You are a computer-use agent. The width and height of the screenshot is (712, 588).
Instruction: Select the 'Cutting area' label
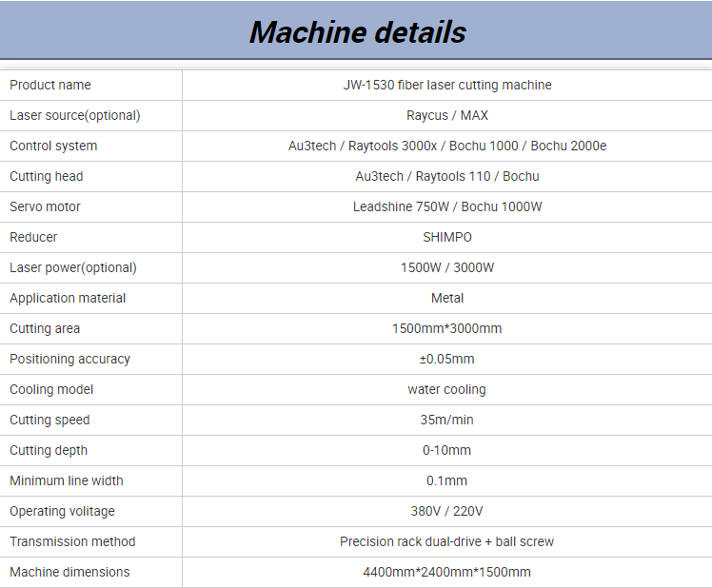point(45,328)
